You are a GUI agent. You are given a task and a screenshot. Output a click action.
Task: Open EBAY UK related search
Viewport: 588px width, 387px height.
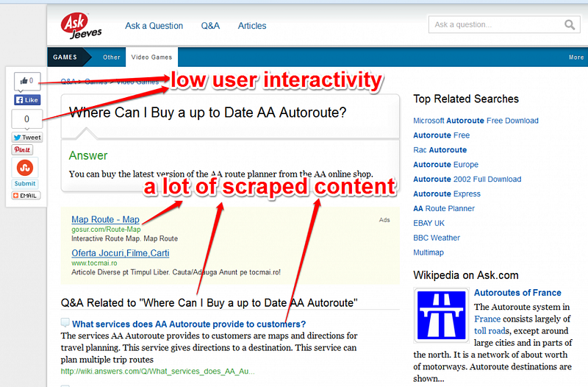pos(429,223)
